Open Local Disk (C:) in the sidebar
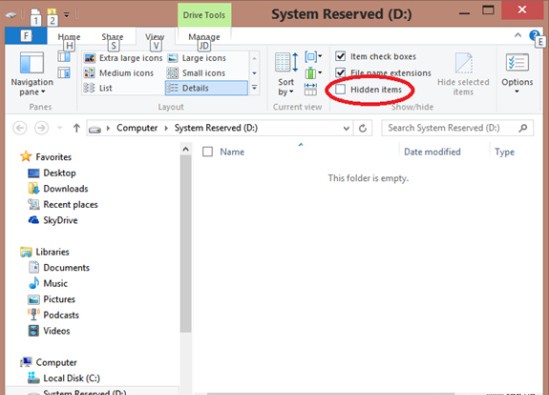The height and width of the screenshot is (395, 549). (x=64, y=378)
